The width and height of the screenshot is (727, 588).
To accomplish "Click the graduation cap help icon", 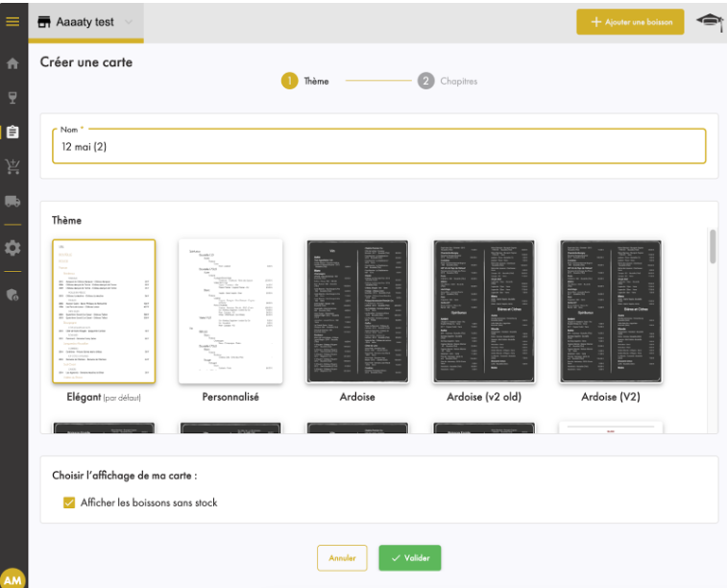I will point(709,21).
